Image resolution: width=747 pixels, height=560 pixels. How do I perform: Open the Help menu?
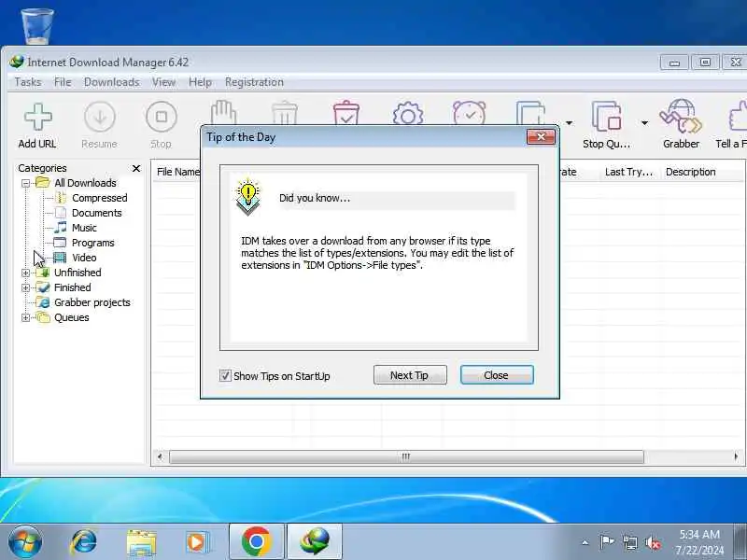(x=200, y=82)
